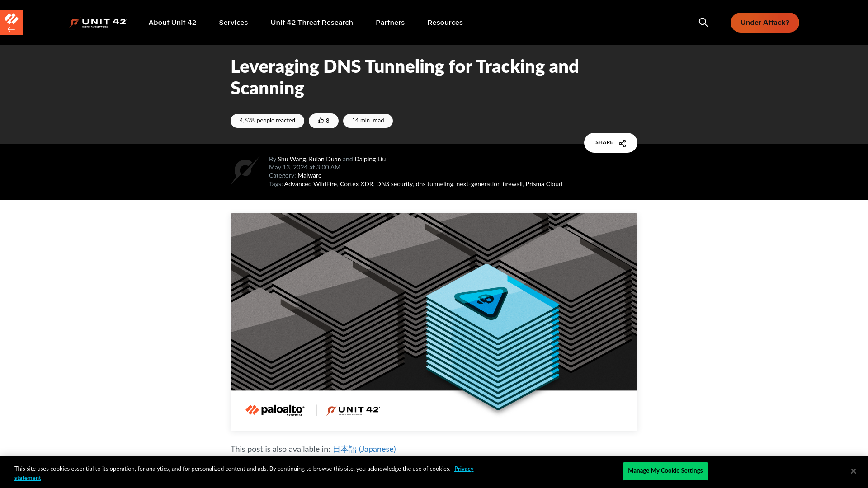Click the article hero image thumbnail

(434, 322)
